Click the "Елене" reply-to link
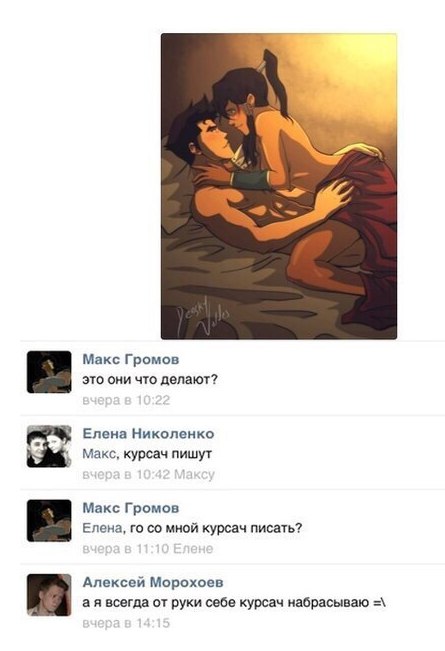This screenshot has height=651, width=445. [193, 549]
